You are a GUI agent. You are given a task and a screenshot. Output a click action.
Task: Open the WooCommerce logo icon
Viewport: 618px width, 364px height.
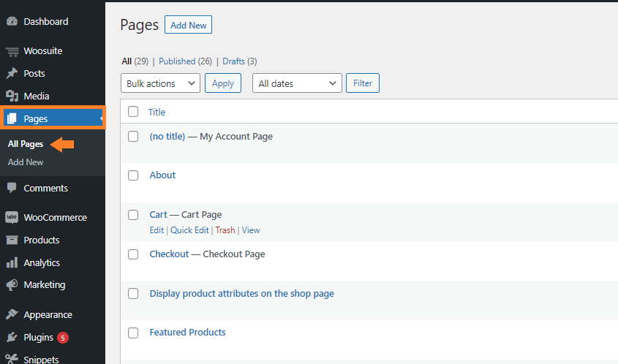(12, 217)
